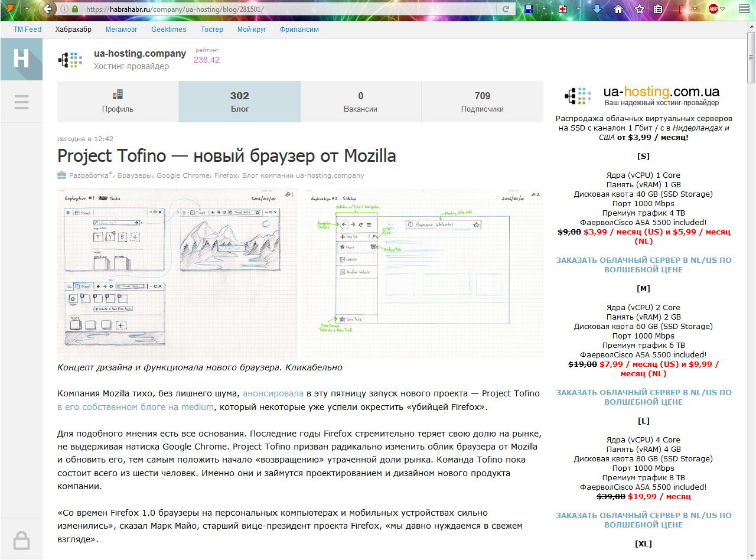This screenshot has height=560, width=756.
Task: Click the blue floppy disk save icon
Action: tap(529, 9)
